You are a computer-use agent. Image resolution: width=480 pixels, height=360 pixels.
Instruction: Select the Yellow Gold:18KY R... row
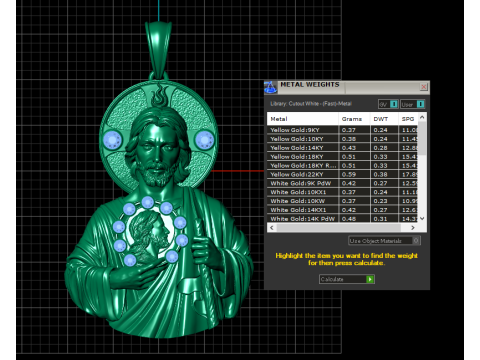coord(342,166)
